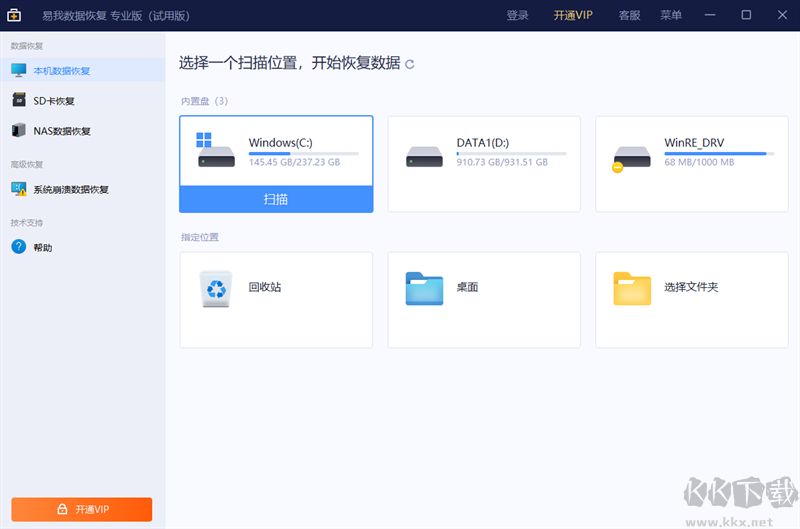This screenshot has height=529, width=800.
Task: Maximize the application window
Action: pos(746,15)
